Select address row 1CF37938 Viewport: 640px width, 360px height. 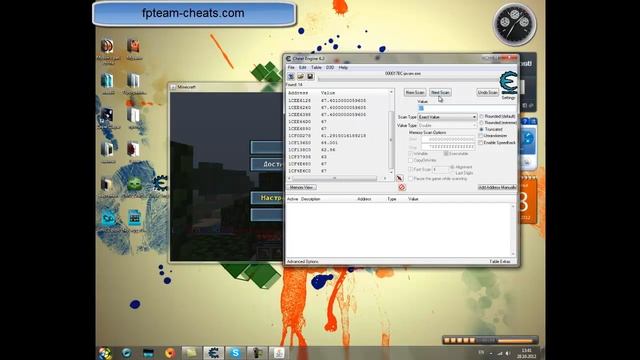[338, 157]
